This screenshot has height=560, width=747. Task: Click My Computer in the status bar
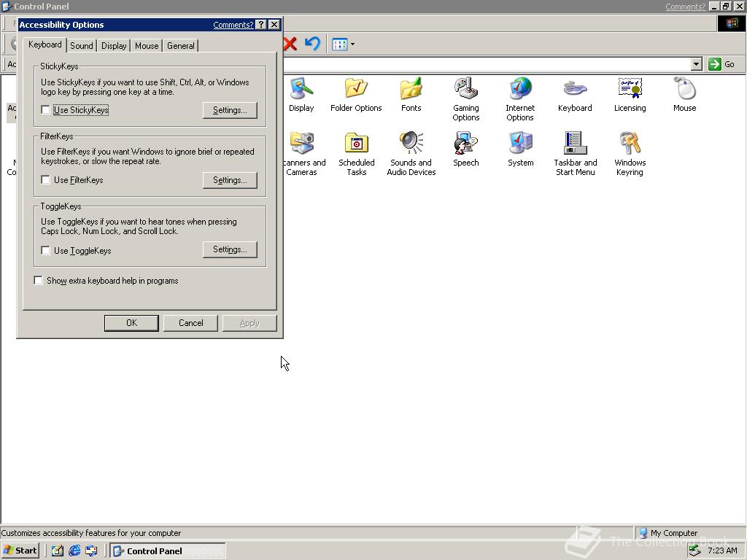click(x=673, y=533)
